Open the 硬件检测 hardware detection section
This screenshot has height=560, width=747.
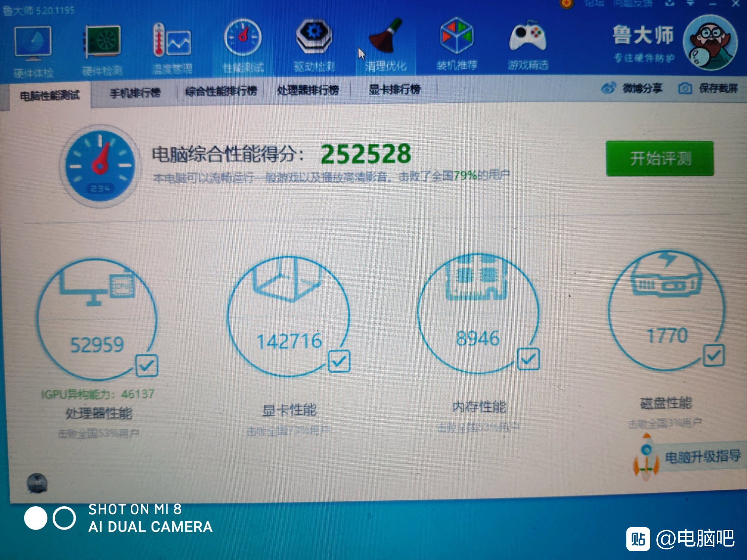pyautogui.click(x=102, y=50)
